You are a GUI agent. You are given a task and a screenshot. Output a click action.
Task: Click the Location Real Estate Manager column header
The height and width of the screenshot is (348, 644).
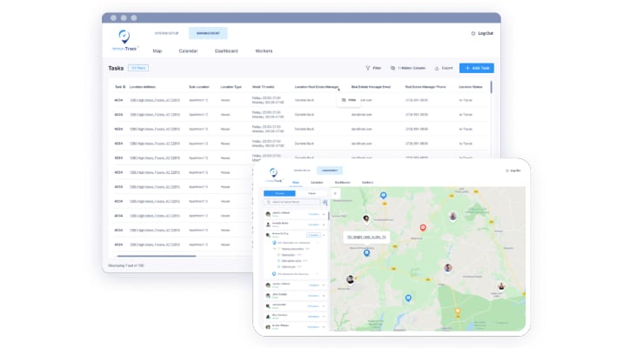[x=317, y=87]
